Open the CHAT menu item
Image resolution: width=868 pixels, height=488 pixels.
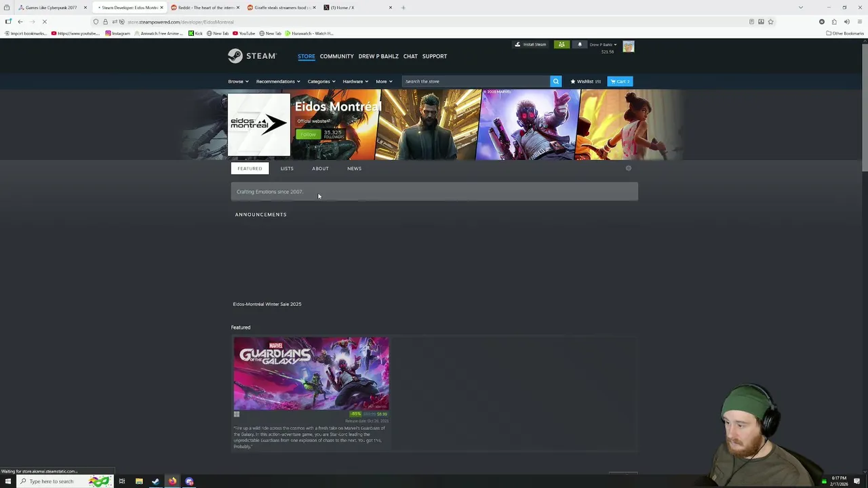[x=410, y=56]
